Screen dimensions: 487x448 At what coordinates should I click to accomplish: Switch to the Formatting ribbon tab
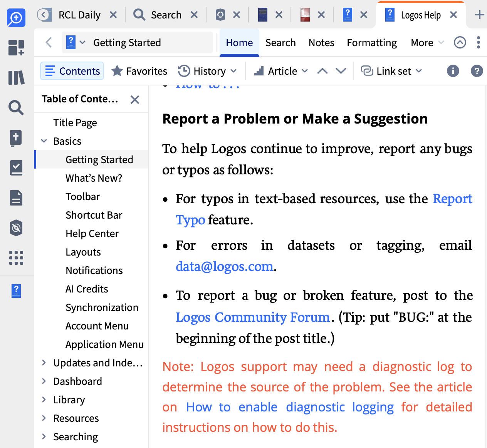tap(372, 43)
